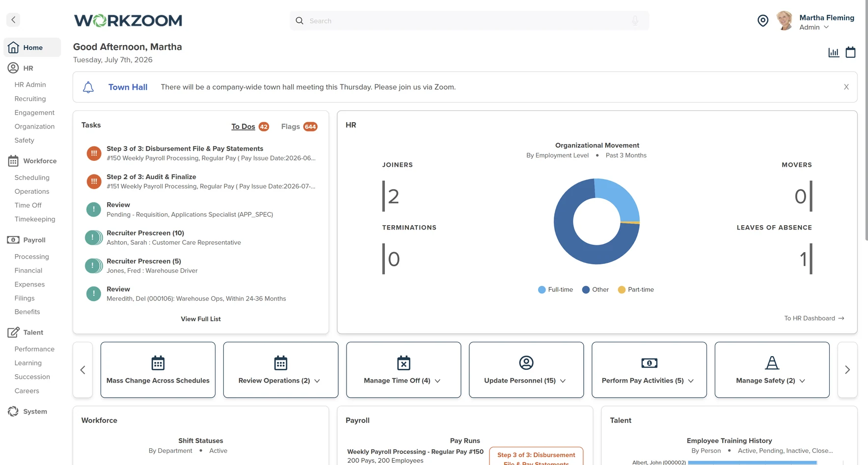Screen dimensions: 868x465
Task: Click in the Search input field
Action: 469,21
